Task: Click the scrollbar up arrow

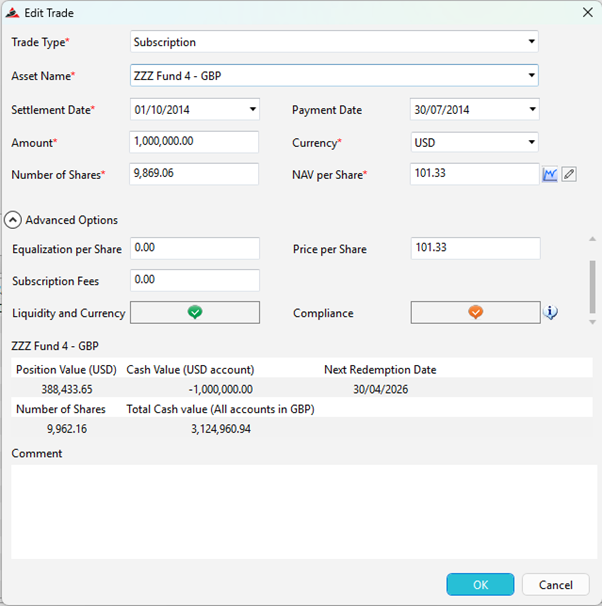Action: (592, 239)
